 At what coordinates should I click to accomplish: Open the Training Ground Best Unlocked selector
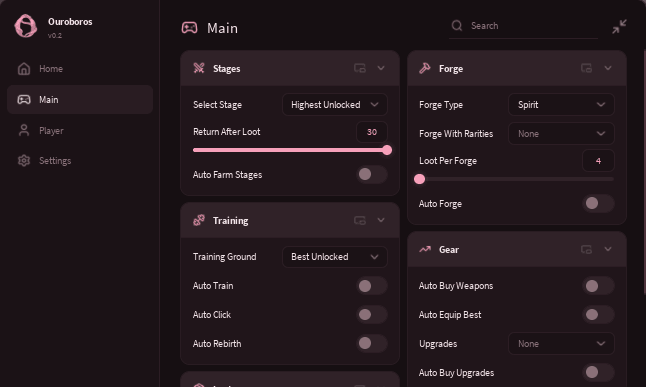click(335, 257)
